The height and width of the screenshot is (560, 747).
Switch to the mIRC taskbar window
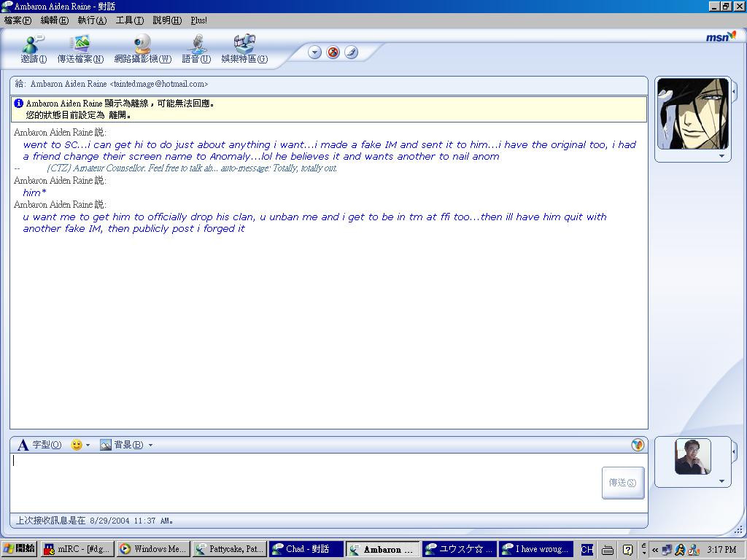coord(77,549)
